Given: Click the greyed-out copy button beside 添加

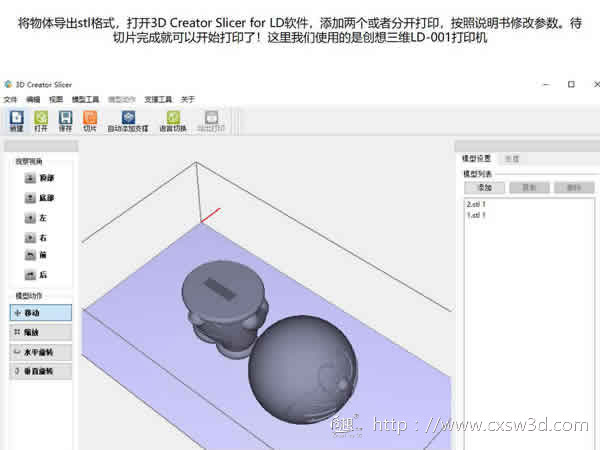Looking at the screenshot, I should tap(529, 188).
